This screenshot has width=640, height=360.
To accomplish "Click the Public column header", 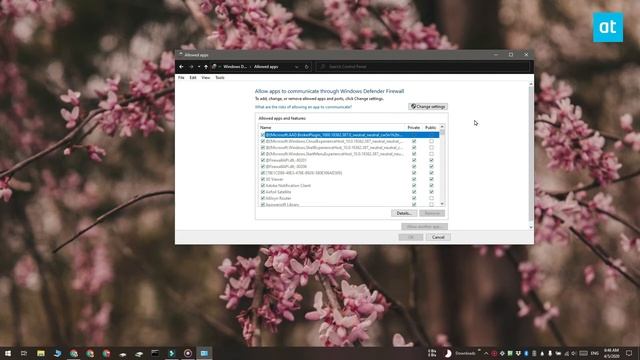I will click(x=431, y=127).
